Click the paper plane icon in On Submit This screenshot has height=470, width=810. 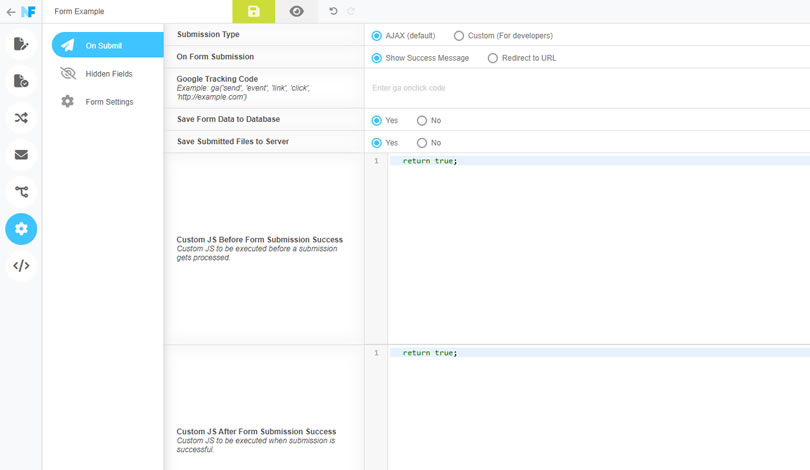68,45
